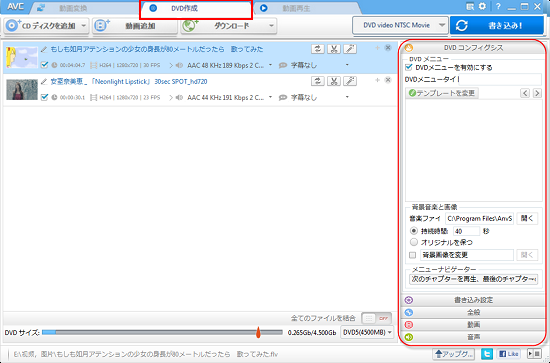
Task: Open the effects wand icon for first video
Action: pyautogui.click(x=350, y=49)
